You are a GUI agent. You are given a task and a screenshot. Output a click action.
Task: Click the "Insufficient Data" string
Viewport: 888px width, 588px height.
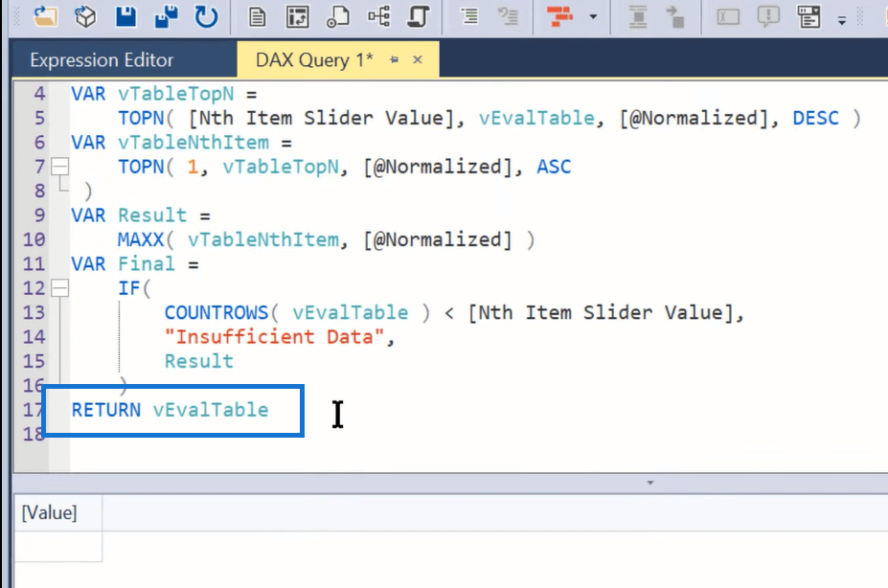274,337
